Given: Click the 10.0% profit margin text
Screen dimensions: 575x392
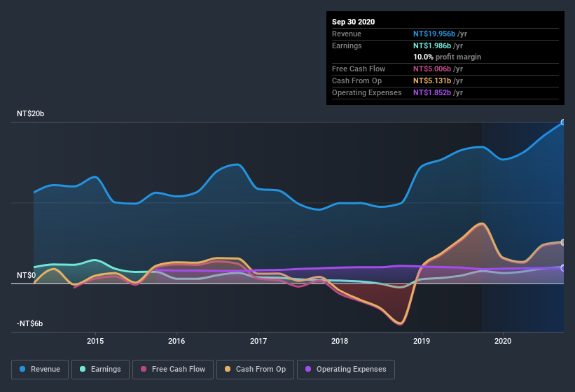Looking at the screenshot, I should click(x=447, y=57).
